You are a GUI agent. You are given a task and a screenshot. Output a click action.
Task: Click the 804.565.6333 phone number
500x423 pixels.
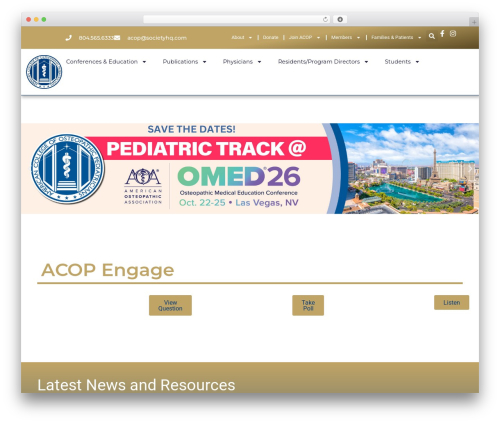point(96,38)
